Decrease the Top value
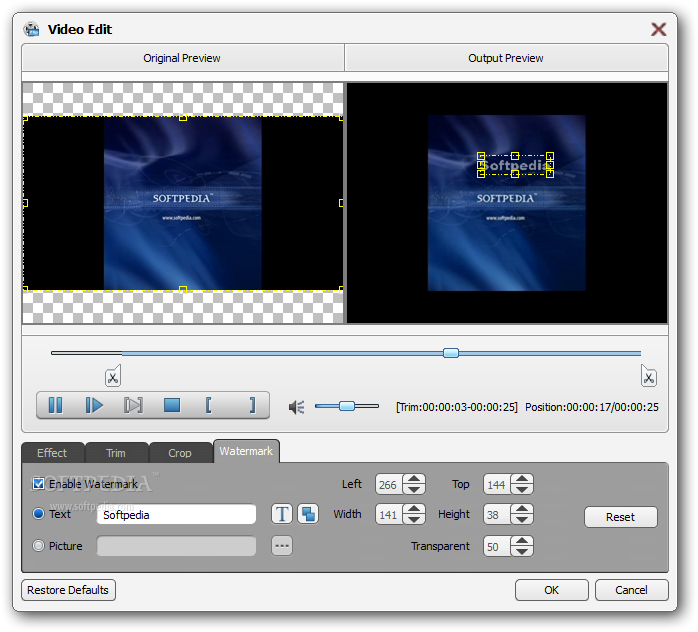The width and height of the screenshot is (698, 632). coord(522,489)
